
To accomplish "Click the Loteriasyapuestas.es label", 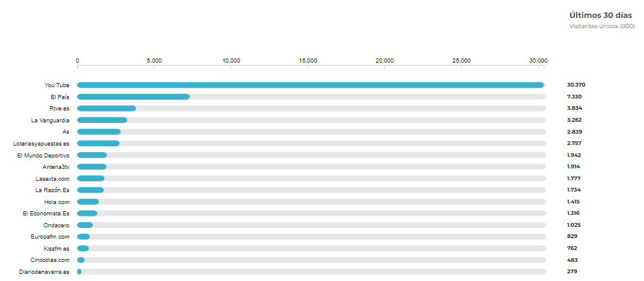I will [x=42, y=144].
